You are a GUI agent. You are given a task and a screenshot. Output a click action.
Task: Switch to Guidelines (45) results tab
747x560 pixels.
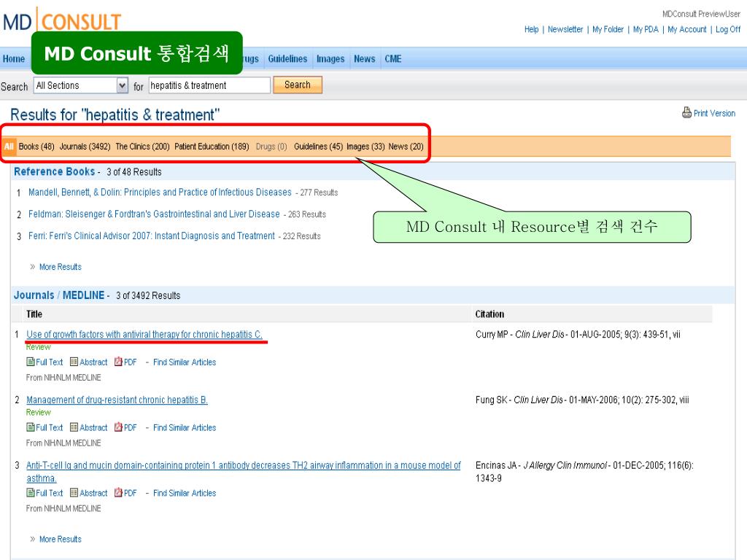point(318,146)
